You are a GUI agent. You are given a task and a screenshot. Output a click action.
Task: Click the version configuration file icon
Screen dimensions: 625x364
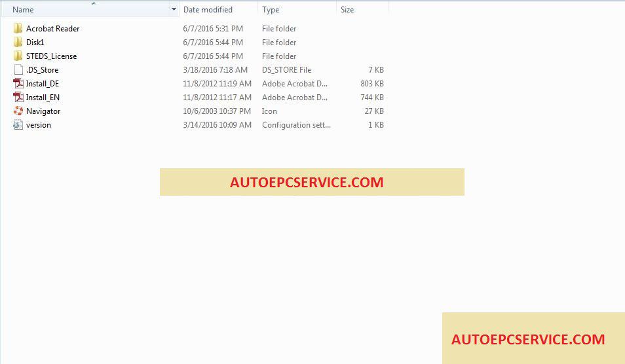[x=18, y=124]
